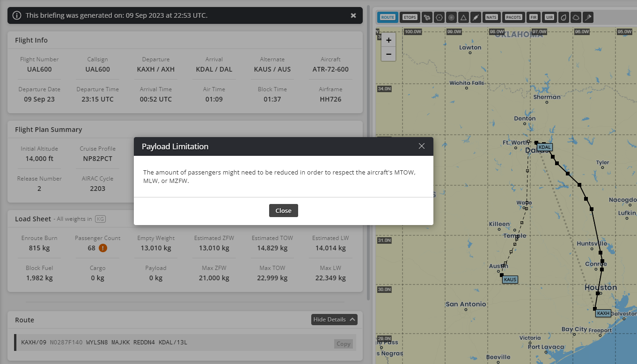Toggle the ETOPS map layer

[x=410, y=17]
